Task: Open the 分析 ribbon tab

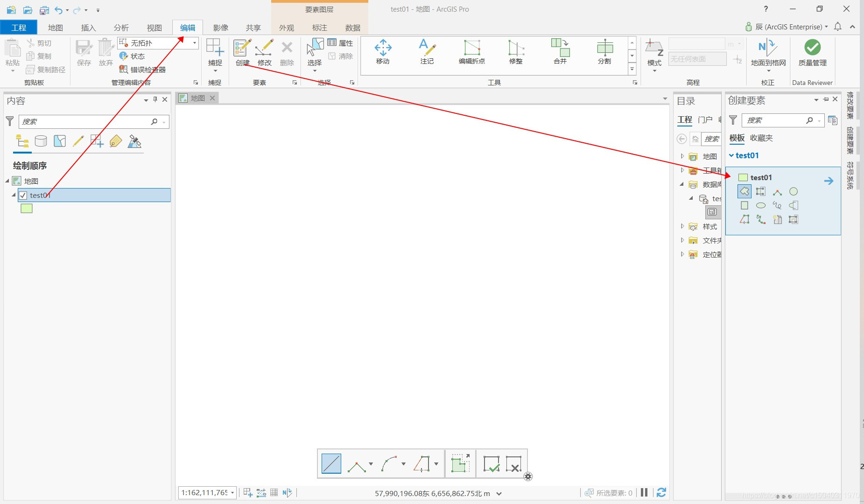Action: 121,28
